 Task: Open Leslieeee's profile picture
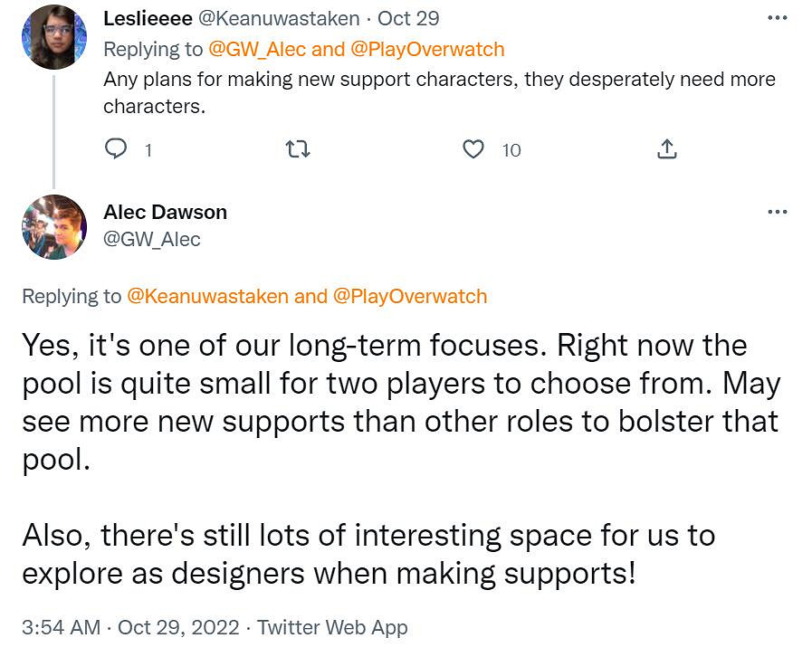coord(54,37)
